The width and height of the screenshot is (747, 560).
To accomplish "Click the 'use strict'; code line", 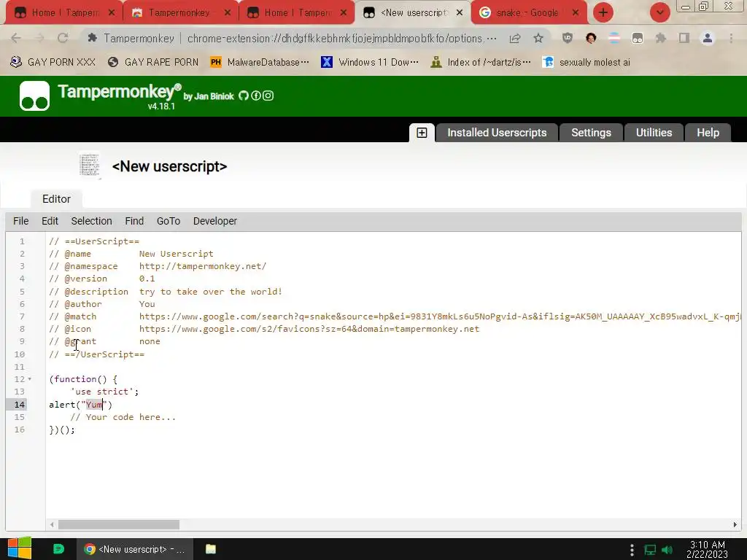I will pos(104,392).
